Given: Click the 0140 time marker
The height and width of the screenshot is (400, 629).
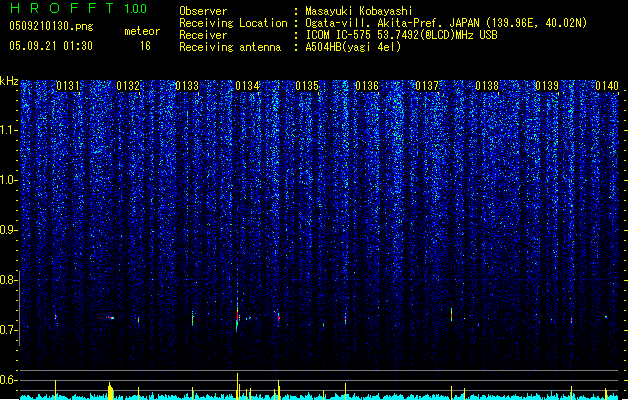Looking at the screenshot, I should 607,86.
